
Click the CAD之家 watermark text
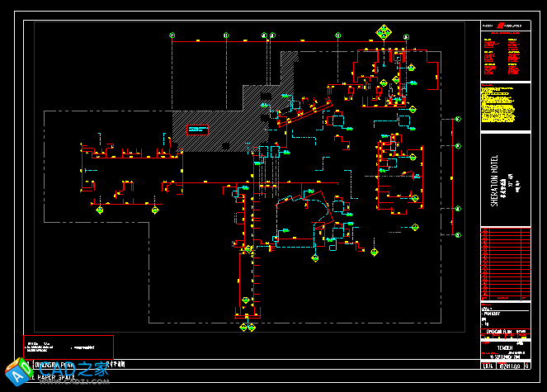(x=70, y=370)
